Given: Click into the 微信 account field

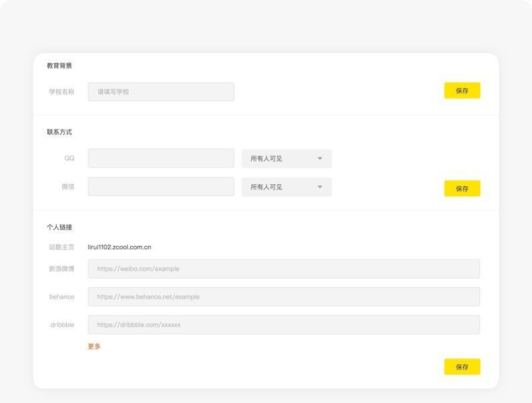Looking at the screenshot, I should pyautogui.click(x=161, y=187).
